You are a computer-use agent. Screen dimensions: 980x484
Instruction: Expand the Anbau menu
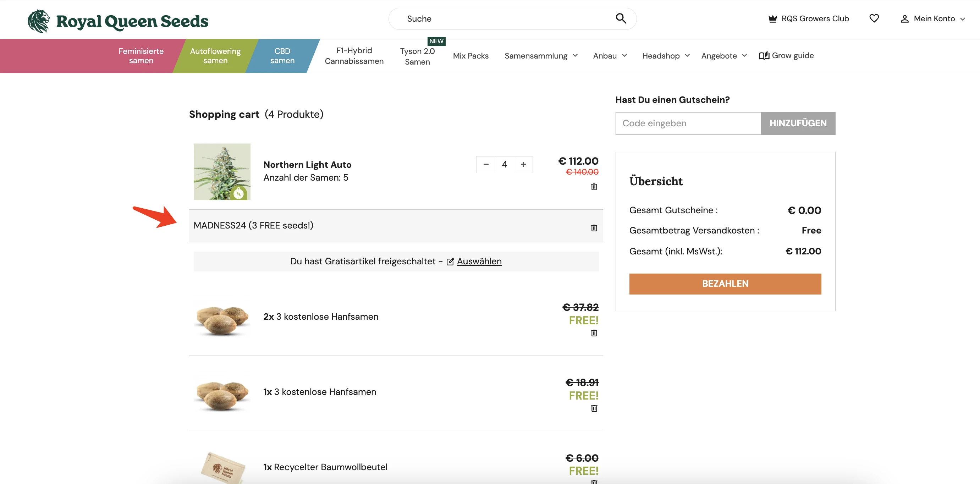tap(624, 56)
